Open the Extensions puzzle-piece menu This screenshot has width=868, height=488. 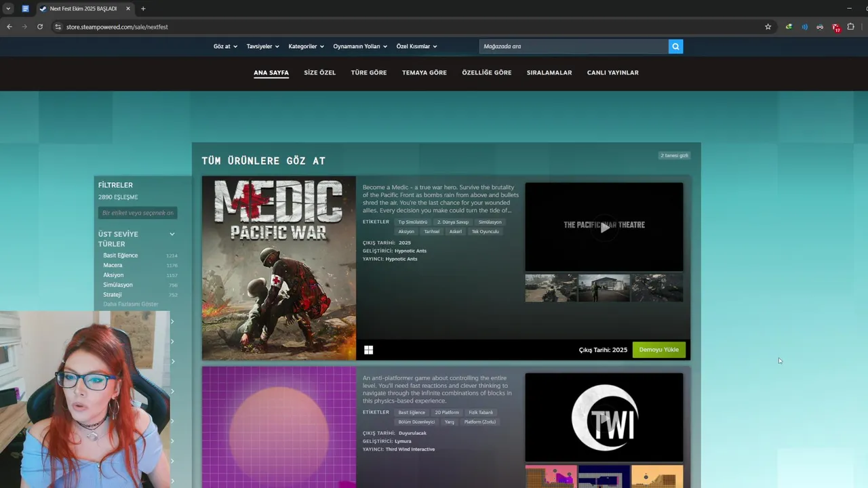point(851,26)
